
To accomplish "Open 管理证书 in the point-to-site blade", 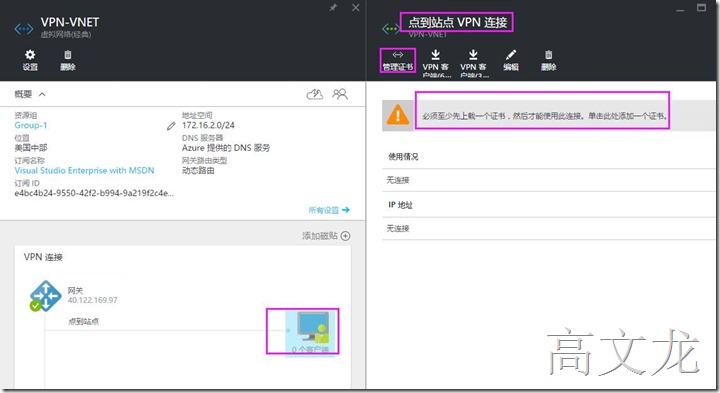I will point(398,60).
